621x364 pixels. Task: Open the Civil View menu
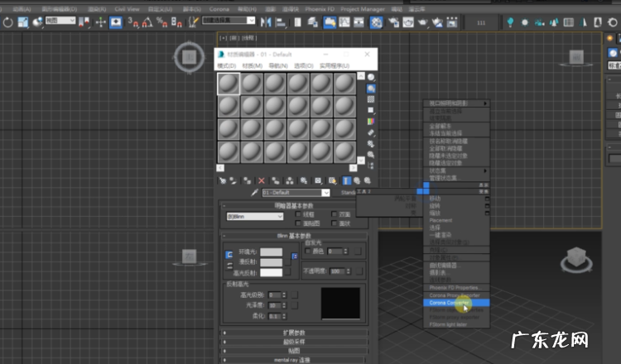point(128,9)
